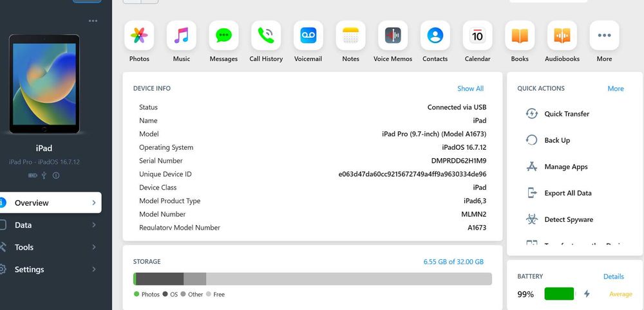Open the Photos app icon
Viewport: 644px width, 310px height.
click(x=139, y=35)
